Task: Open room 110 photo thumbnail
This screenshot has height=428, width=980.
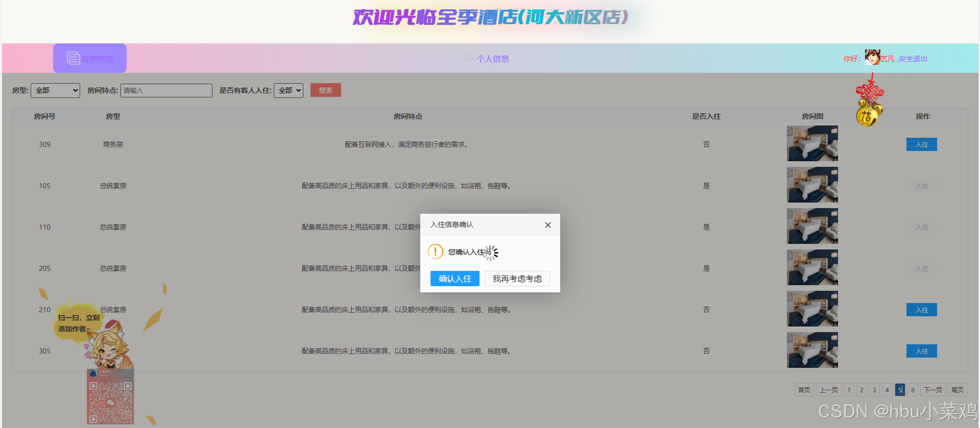Action: pos(812,226)
